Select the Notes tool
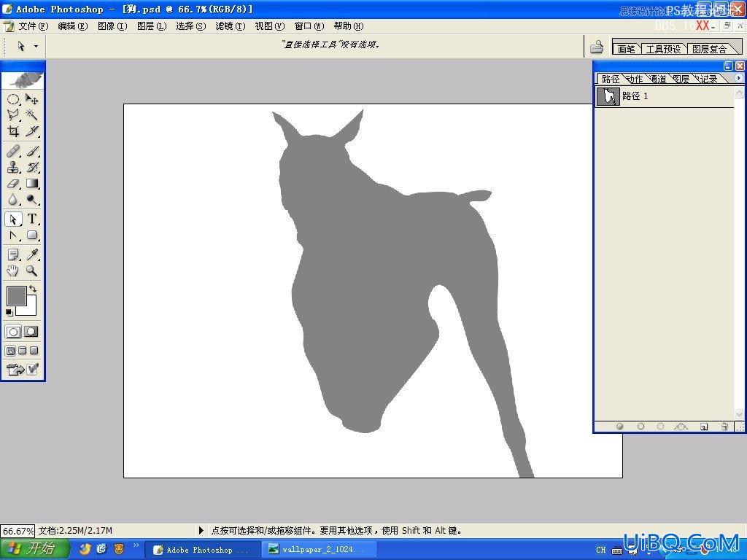 13,254
